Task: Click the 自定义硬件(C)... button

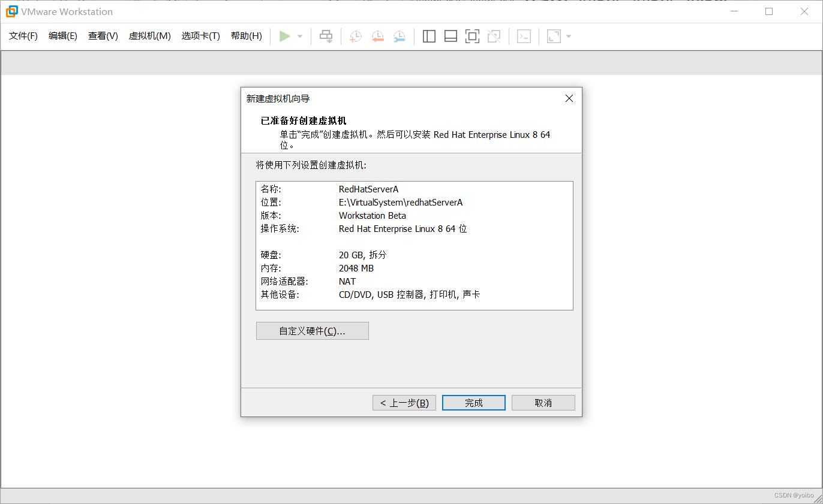Action: (x=312, y=331)
